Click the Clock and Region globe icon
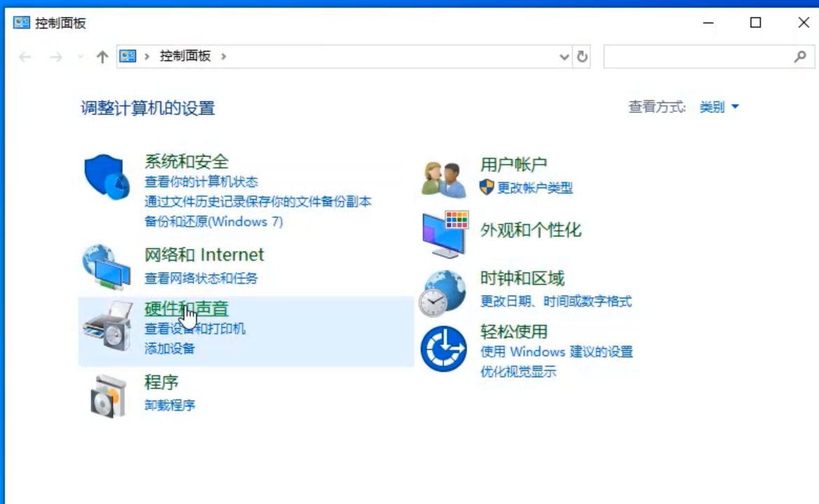The height and width of the screenshot is (504, 819). [442, 293]
